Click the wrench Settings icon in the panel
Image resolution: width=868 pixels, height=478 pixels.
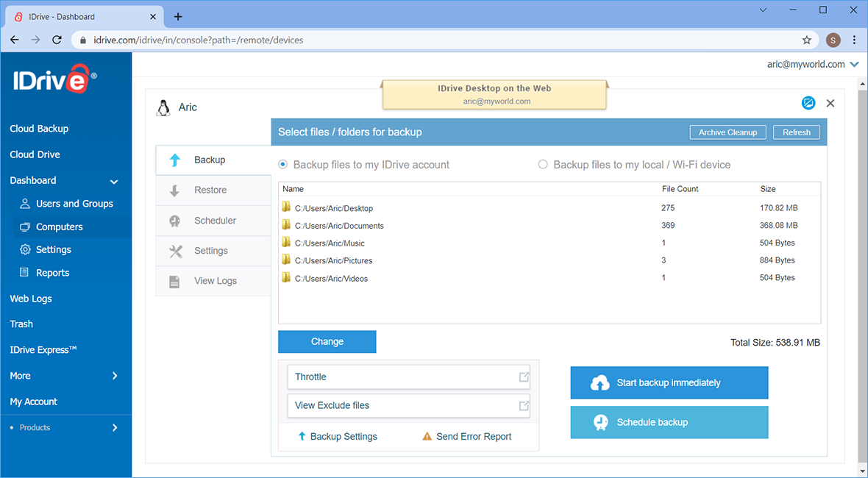click(x=176, y=252)
